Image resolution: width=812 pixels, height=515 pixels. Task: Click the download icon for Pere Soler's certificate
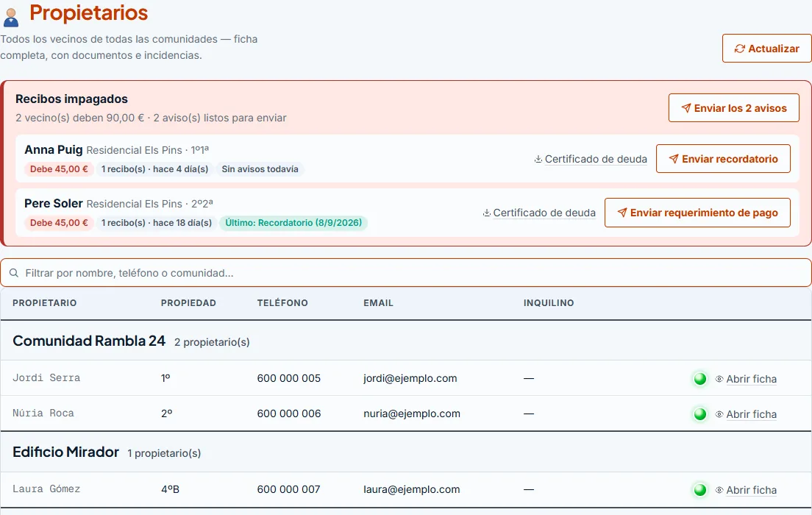pyautogui.click(x=487, y=213)
